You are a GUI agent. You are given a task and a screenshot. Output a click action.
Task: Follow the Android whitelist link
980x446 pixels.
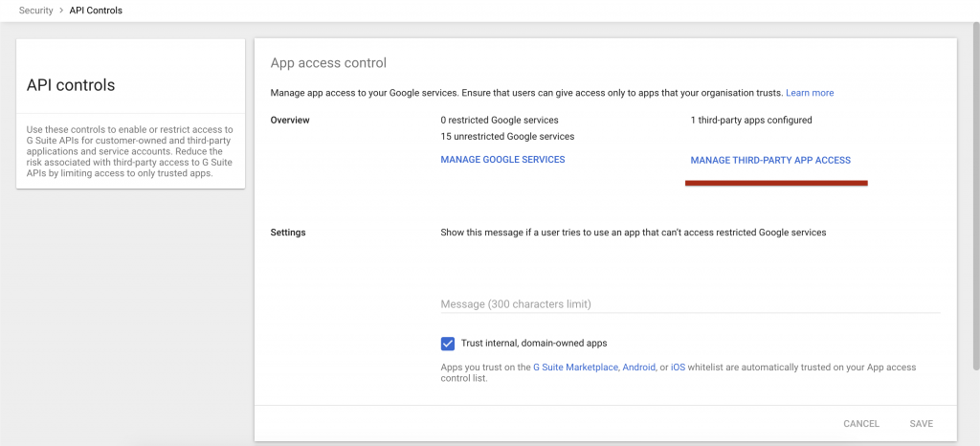[x=639, y=367]
